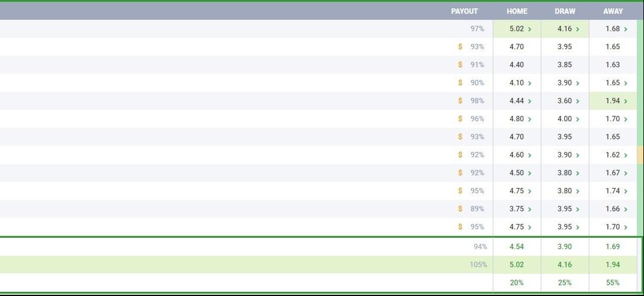Click the green arrow next to 3.60 draw odds
644x296 pixels.
pyautogui.click(x=577, y=101)
